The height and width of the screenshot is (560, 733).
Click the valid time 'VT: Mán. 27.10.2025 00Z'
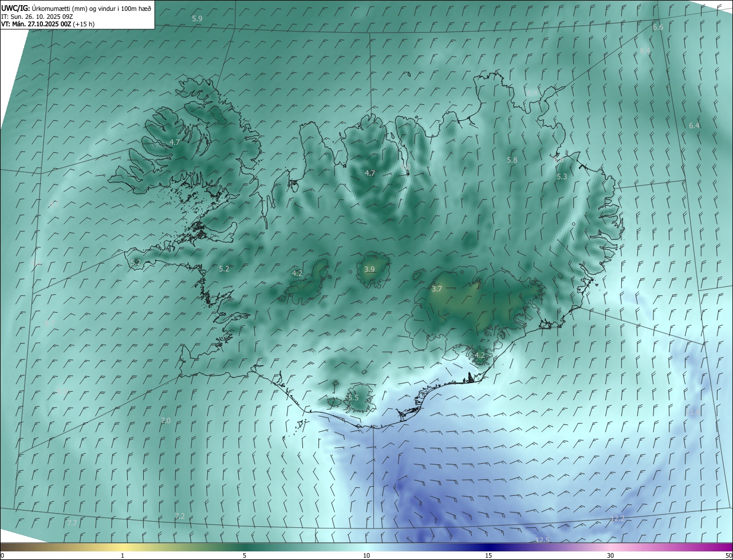click(x=37, y=24)
